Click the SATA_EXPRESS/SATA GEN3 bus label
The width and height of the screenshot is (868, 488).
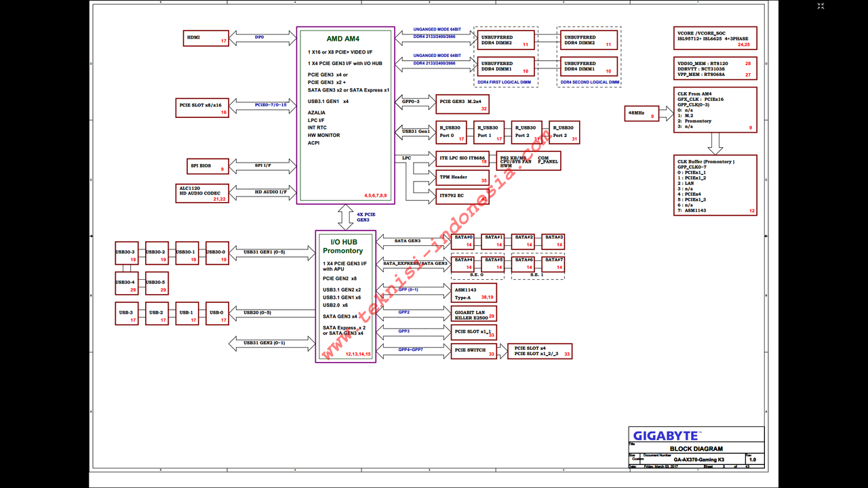click(x=415, y=263)
